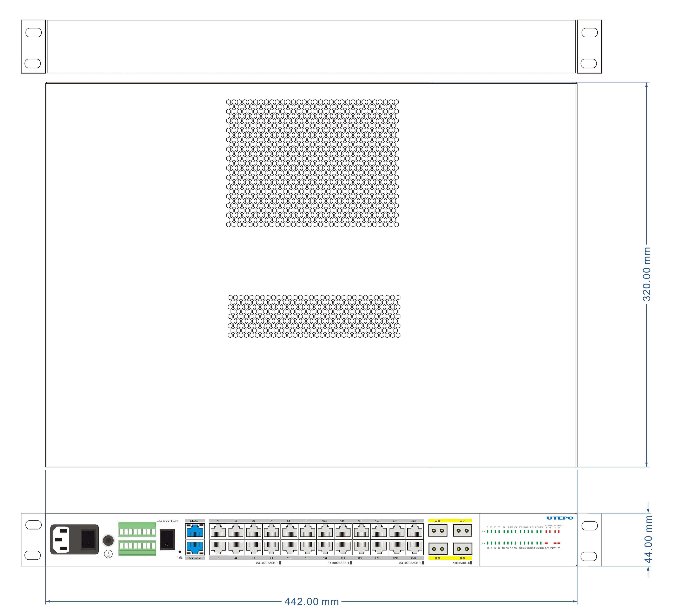Click the blue OOB port
Viewport: 675px width, 616px height.
tap(195, 531)
